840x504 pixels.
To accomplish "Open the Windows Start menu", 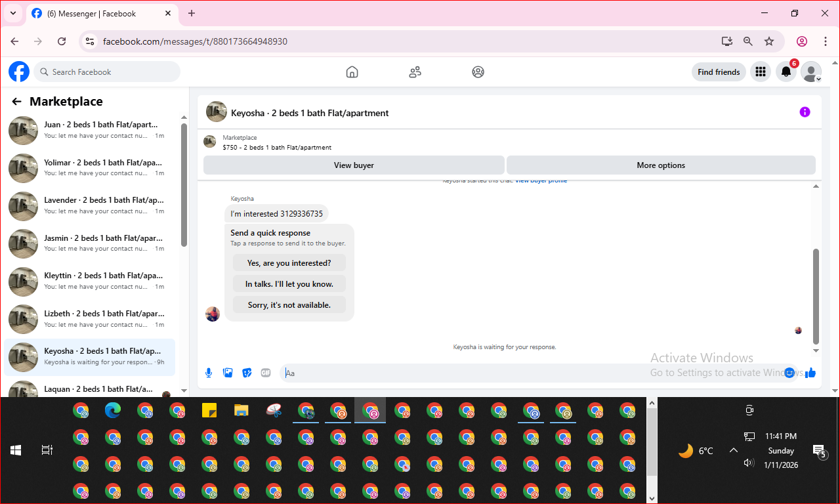I will click(x=16, y=450).
